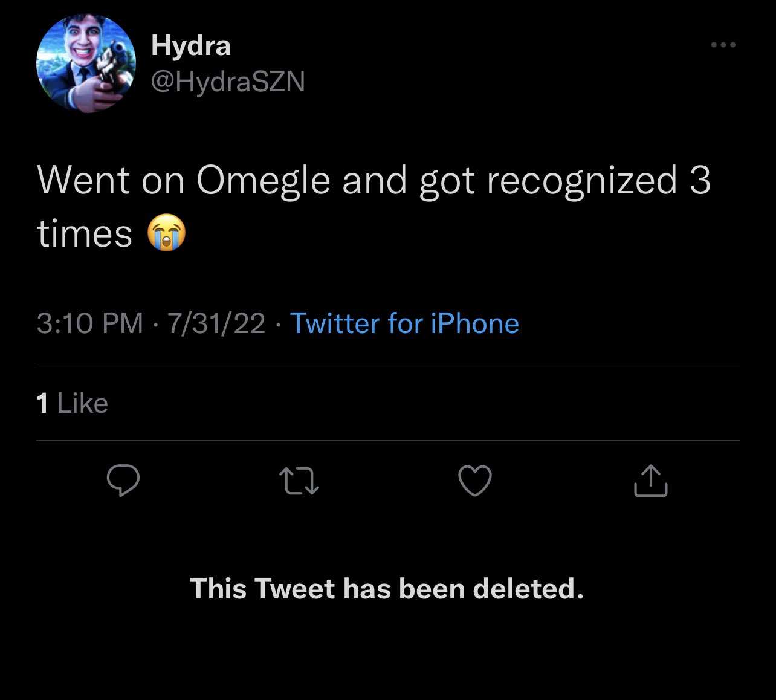Open the three-dot more options menu

[x=723, y=45]
